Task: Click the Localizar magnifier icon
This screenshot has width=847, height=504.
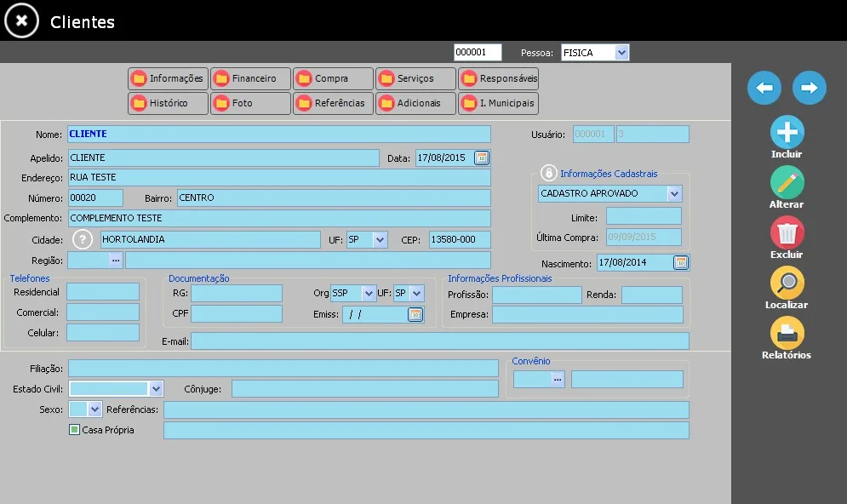Action: click(787, 283)
